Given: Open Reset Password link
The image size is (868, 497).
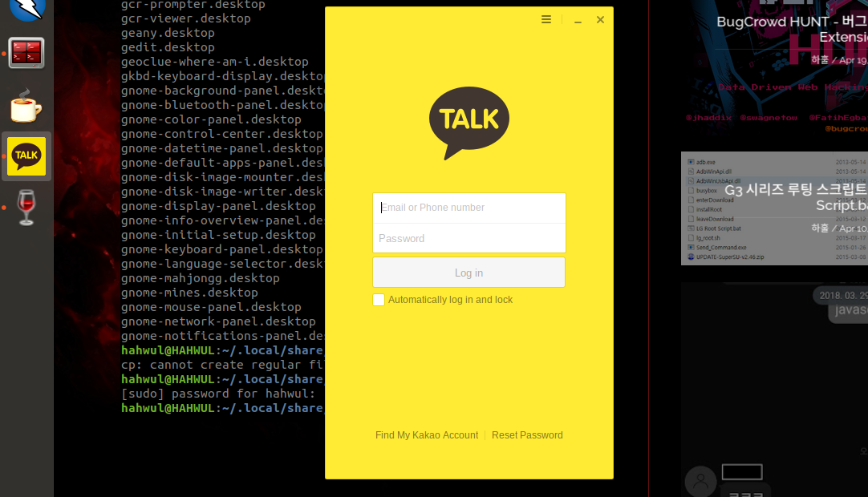Looking at the screenshot, I should pyautogui.click(x=527, y=435).
